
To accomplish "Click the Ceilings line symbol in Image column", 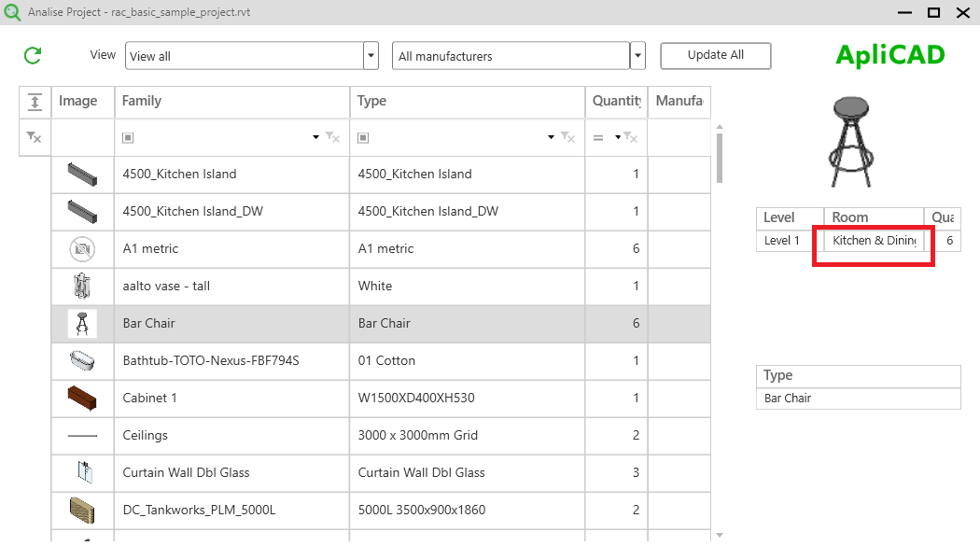I will point(82,435).
